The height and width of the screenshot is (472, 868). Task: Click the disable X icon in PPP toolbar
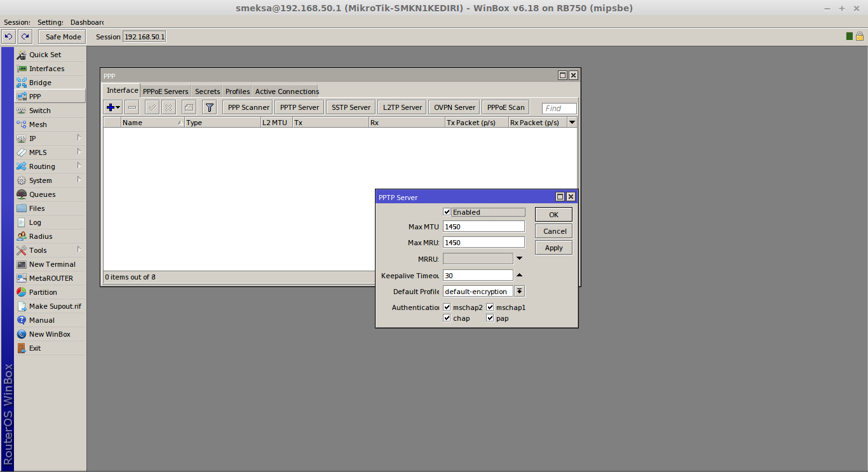coord(168,107)
